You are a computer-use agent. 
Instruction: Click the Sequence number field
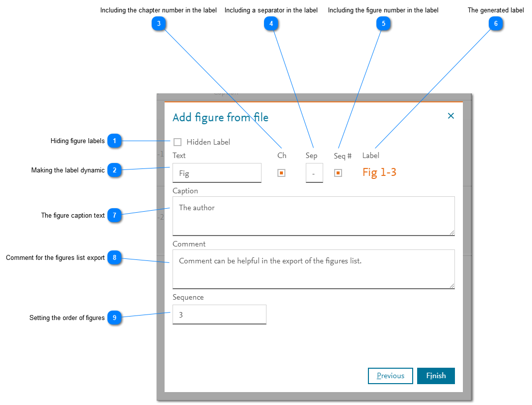click(220, 315)
